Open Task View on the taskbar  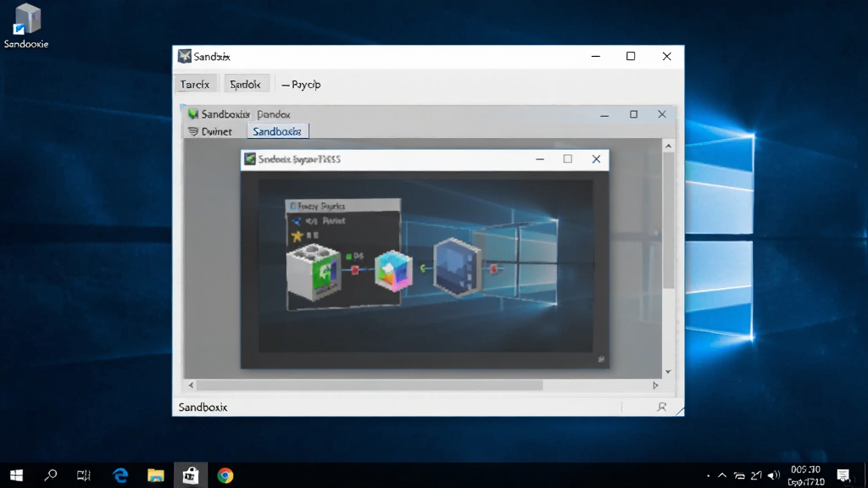click(x=84, y=475)
